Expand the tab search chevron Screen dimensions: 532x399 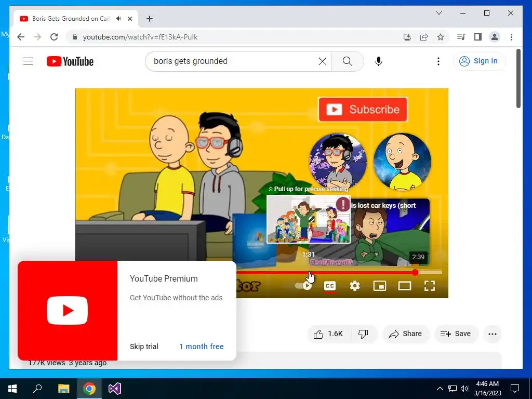(x=438, y=13)
